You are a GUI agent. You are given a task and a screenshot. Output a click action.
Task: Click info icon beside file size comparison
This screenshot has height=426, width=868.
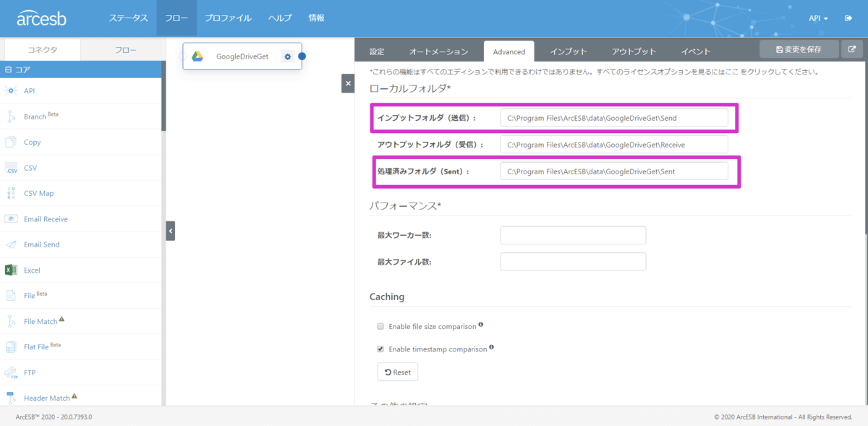(481, 325)
